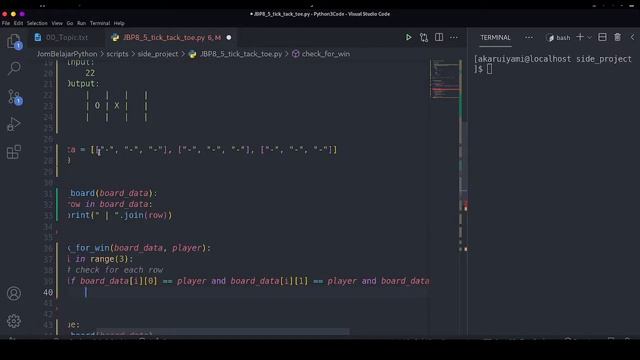The height and width of the screenshot is (360, 640).
Task: Open the Selection menu
Action: 37,23
